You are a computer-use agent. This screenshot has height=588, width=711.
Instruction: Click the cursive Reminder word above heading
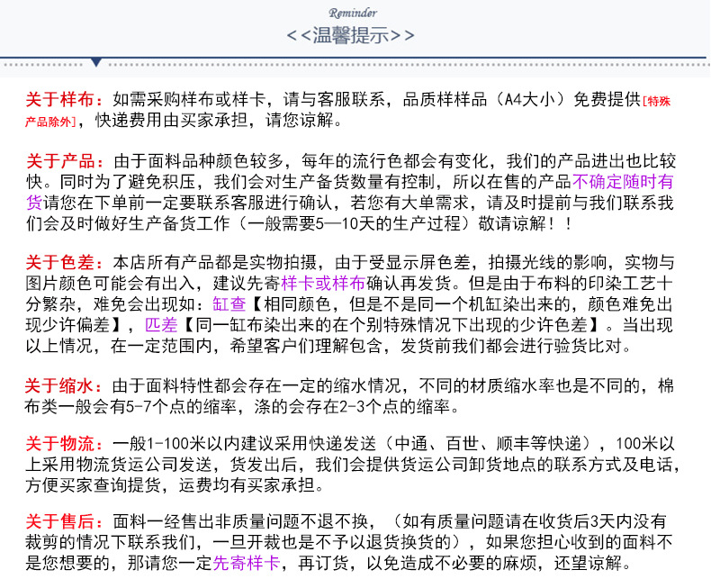353,13
